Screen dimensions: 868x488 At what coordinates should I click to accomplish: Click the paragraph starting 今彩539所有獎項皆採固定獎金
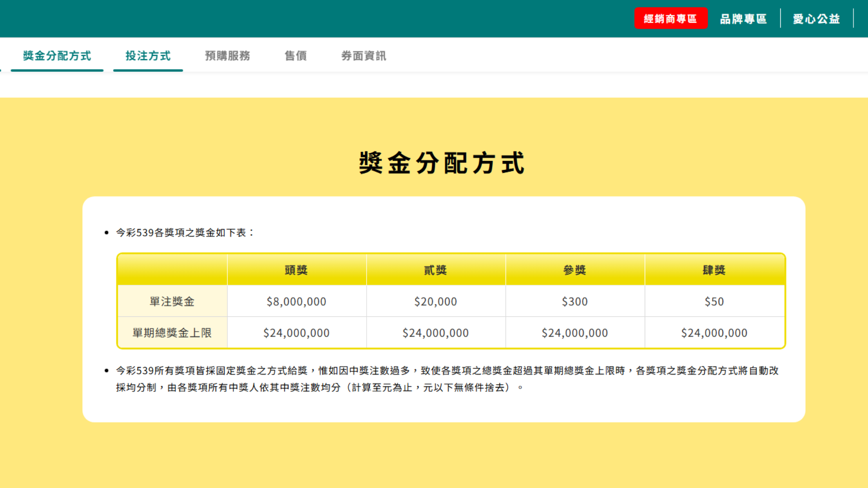[447, 379]
